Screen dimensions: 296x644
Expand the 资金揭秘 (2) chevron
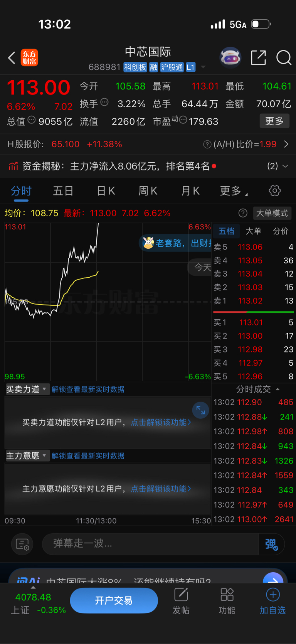[285, 166]
